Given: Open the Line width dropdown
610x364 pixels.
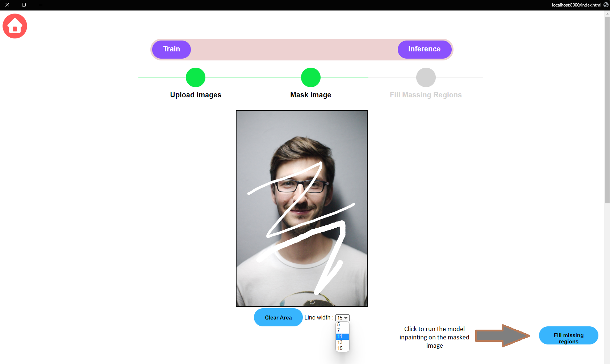Looking at the screenshot, I should click(342, 317).
